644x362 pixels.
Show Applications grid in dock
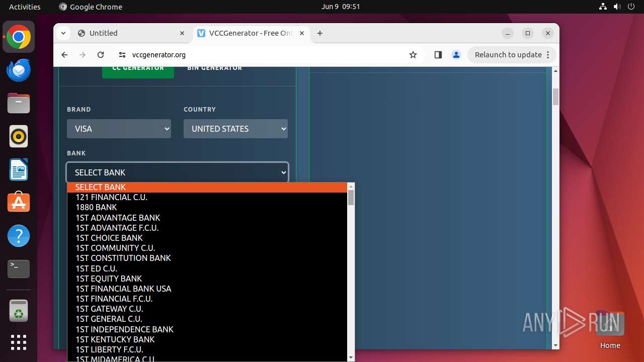[19, 342]
